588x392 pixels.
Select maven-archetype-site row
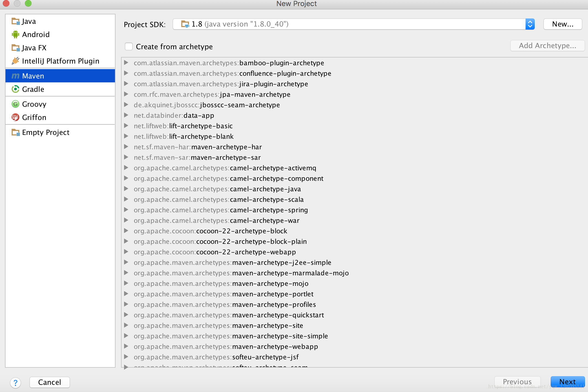click(354, 325)
